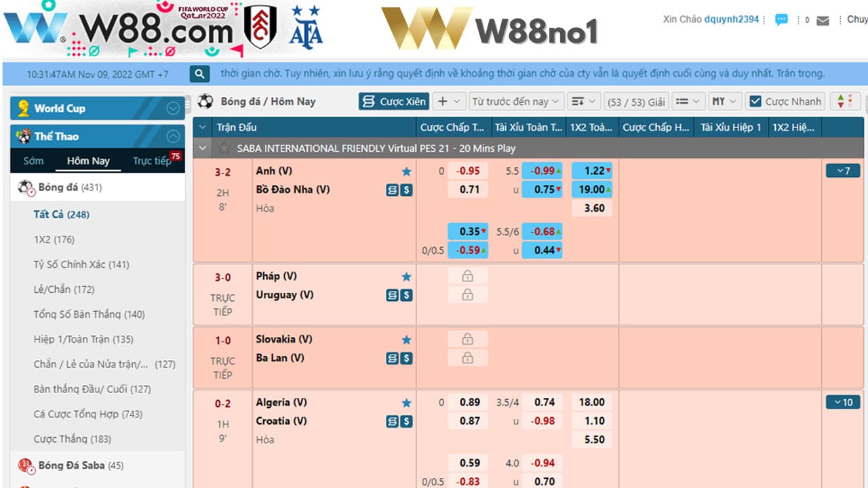Expand more markets for Algeria vs Croatia
This screenshot has height=488, width=868.
coord(842,403)
